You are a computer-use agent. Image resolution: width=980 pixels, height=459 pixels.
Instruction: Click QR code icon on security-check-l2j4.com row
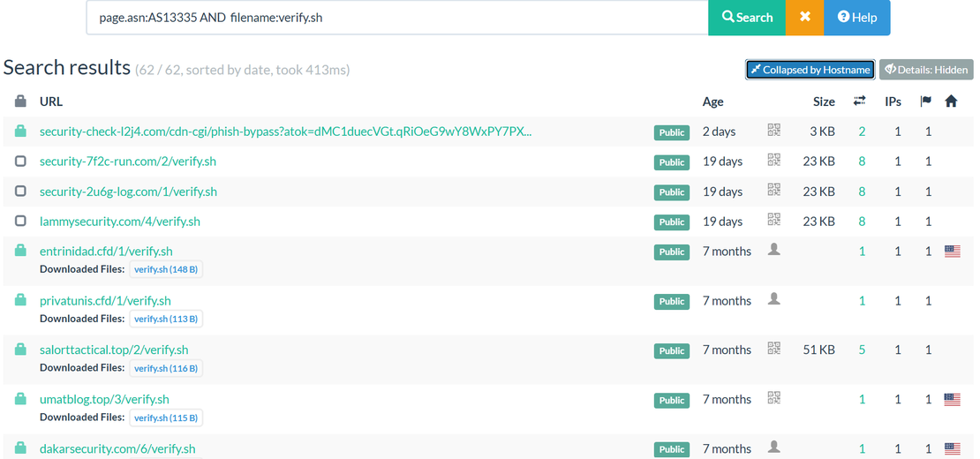pyautogui.click(x=773, y=130)
